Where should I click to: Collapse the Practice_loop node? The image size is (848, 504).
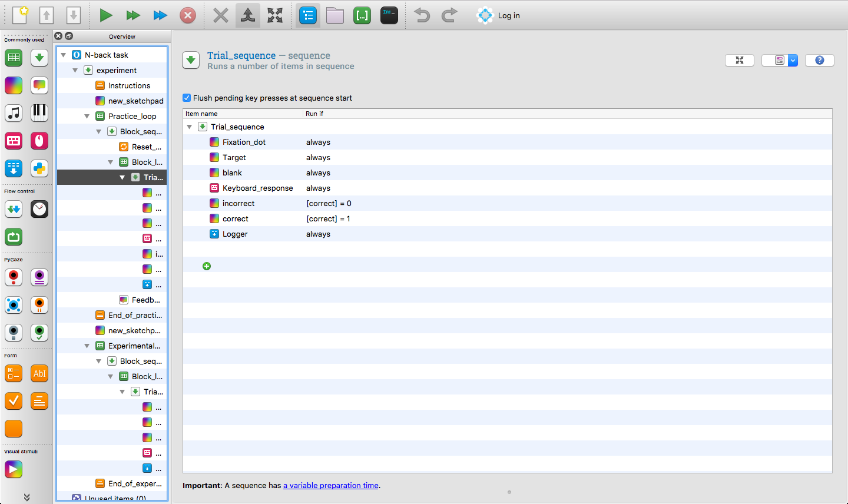[87, 116]
